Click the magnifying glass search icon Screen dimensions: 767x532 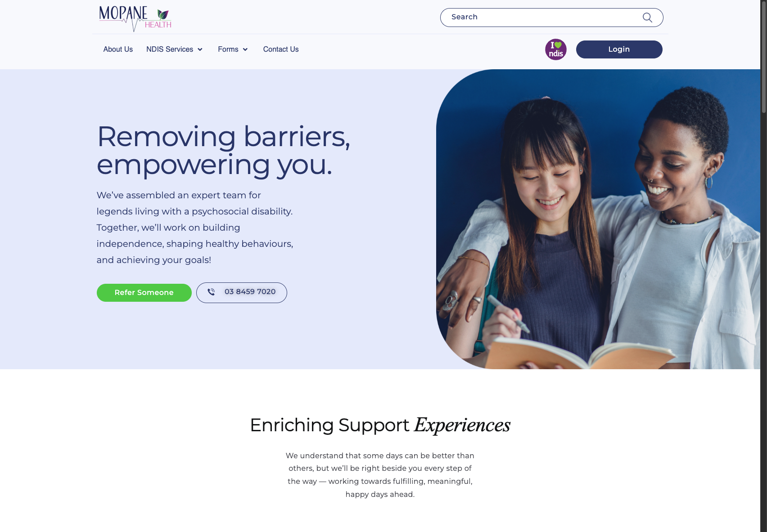(x=647, y=18)
